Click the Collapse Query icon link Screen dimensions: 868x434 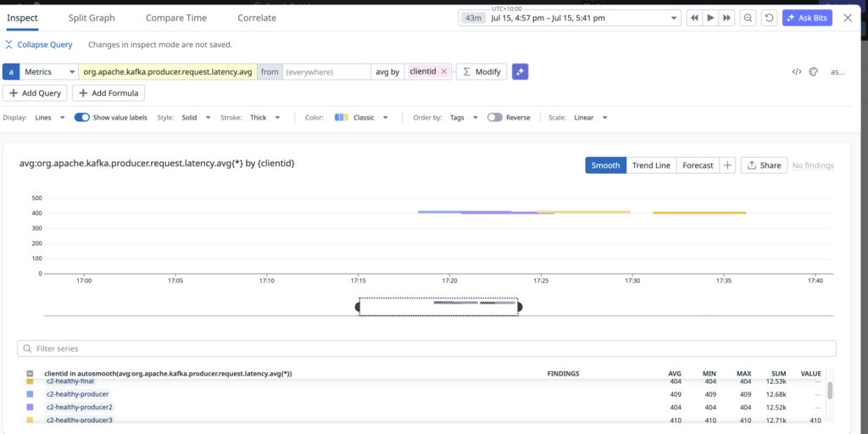[x=39, y=44]
